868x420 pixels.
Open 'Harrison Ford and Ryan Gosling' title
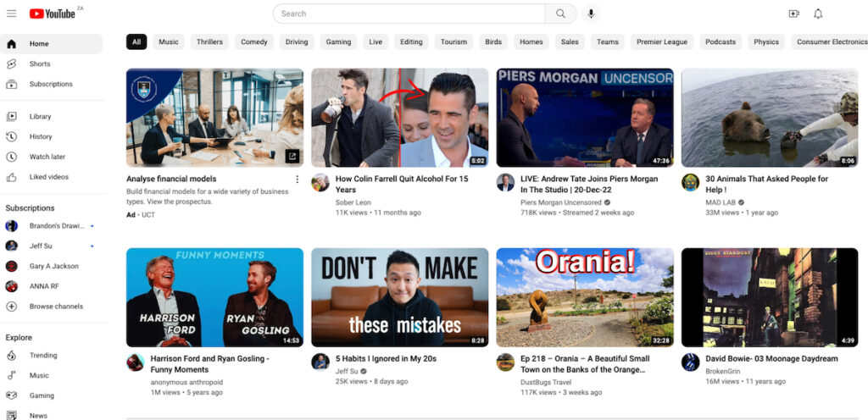pos(210,364)
